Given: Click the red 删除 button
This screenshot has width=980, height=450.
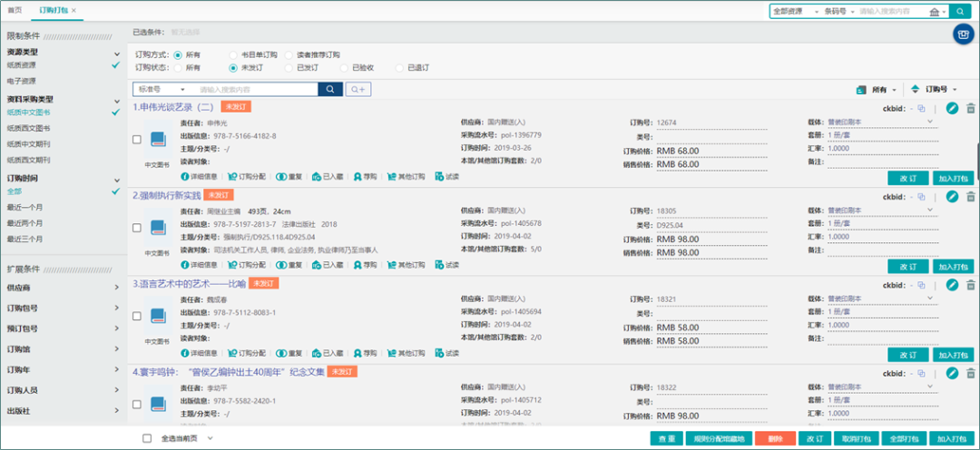Looking at the screenshot, I should [775, 439].
